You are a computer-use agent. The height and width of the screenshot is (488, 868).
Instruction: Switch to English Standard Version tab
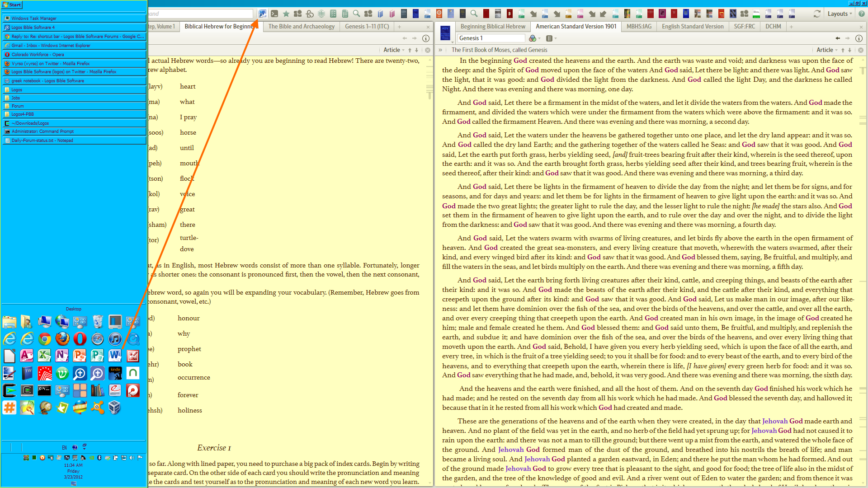692,27
